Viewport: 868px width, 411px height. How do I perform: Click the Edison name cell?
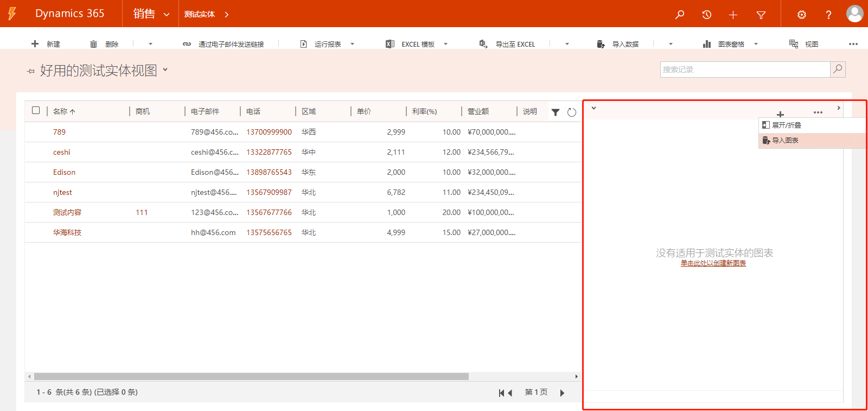click(64, 172)
